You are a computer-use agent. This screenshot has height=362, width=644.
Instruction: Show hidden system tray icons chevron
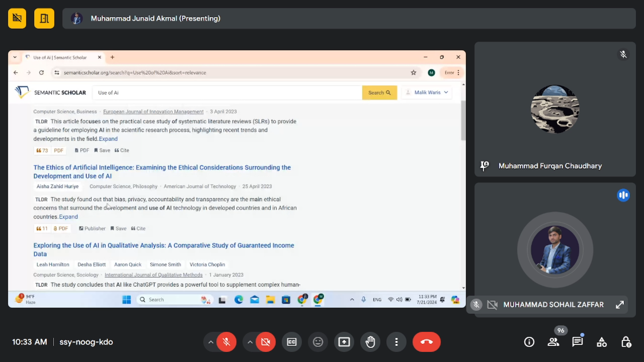352,300
